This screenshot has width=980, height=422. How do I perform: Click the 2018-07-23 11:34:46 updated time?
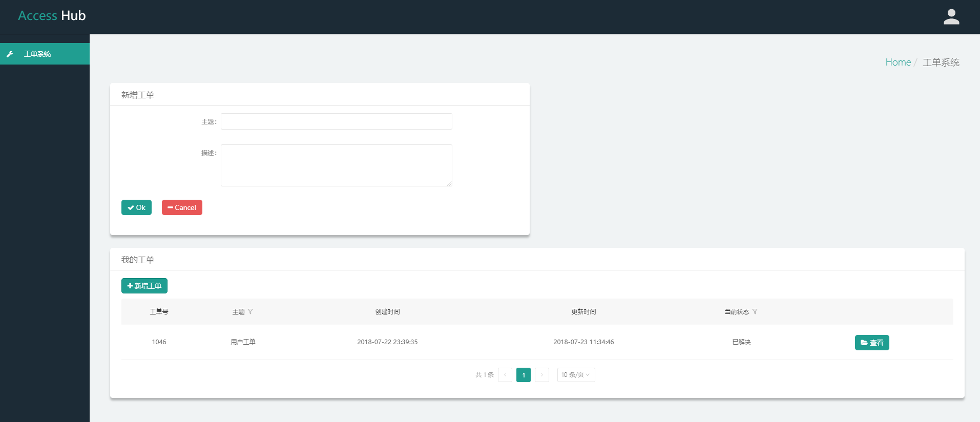583,342
